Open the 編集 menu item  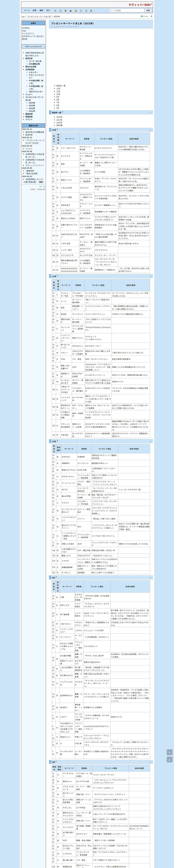pyautogui.click(x=41, y=10)
